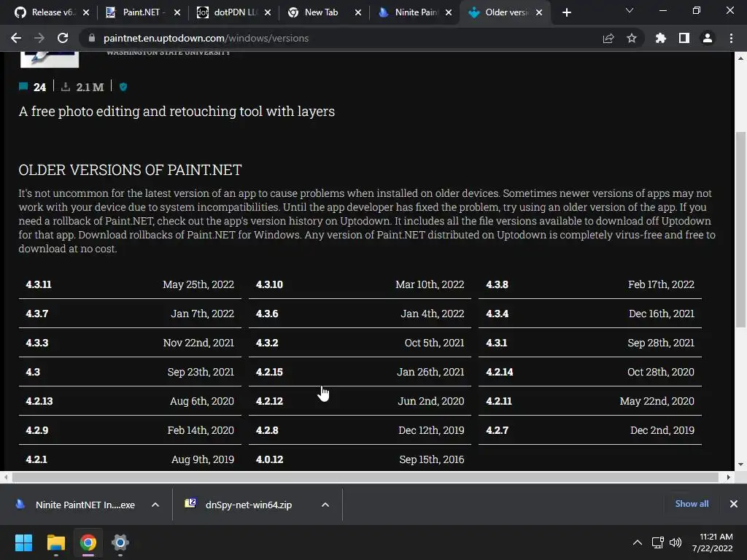
Task: Open the Extensions puzzle icon
Action: pos(661,38)
